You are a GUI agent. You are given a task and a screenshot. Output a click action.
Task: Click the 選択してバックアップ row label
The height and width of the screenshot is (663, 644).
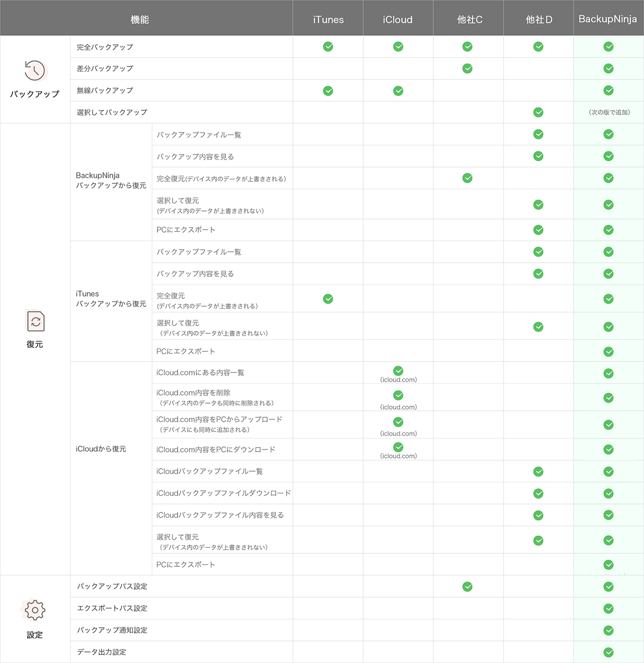coord(112,112)
